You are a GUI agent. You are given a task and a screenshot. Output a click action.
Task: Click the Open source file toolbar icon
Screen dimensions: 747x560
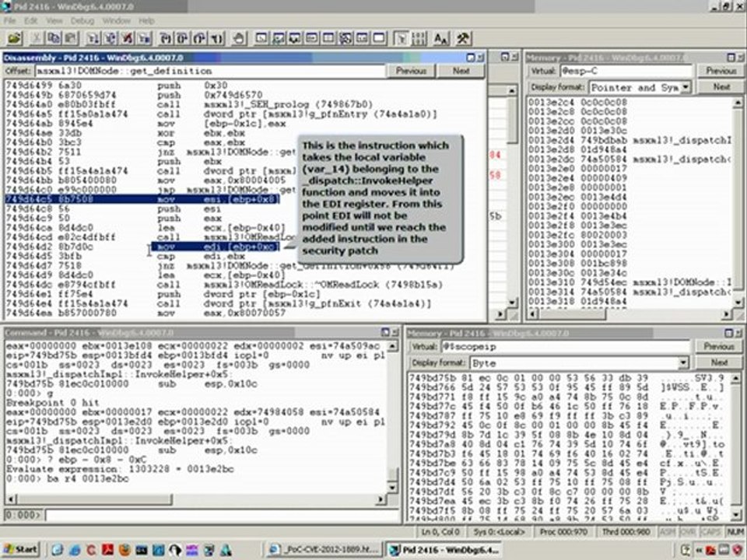tap(15, 39)
